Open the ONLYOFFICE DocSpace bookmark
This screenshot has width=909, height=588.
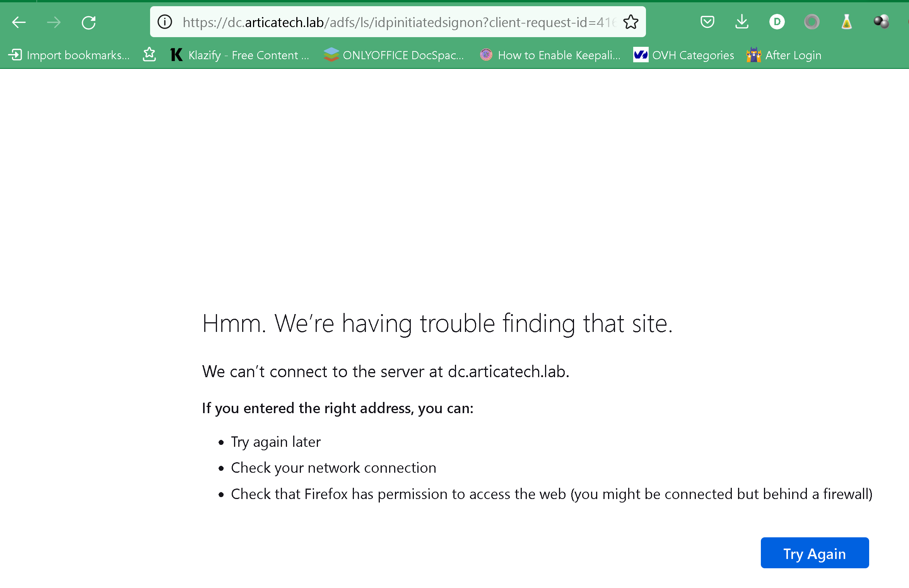point(394,55)
